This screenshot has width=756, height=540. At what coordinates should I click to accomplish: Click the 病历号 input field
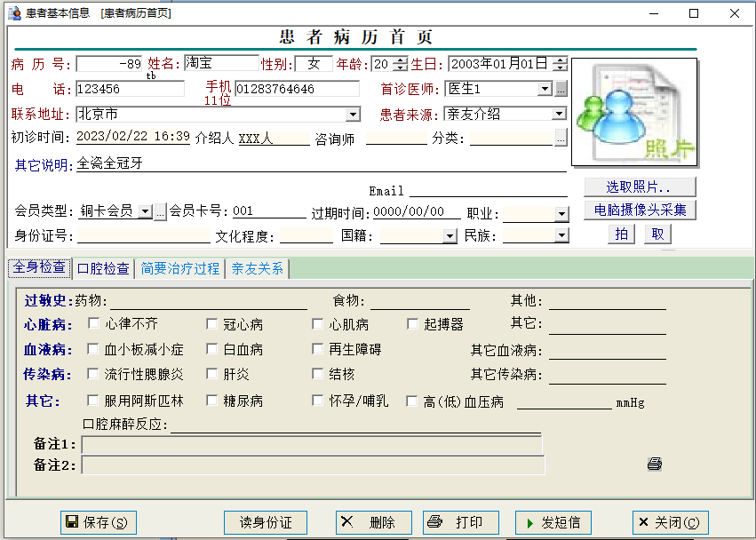pos(109,64)
